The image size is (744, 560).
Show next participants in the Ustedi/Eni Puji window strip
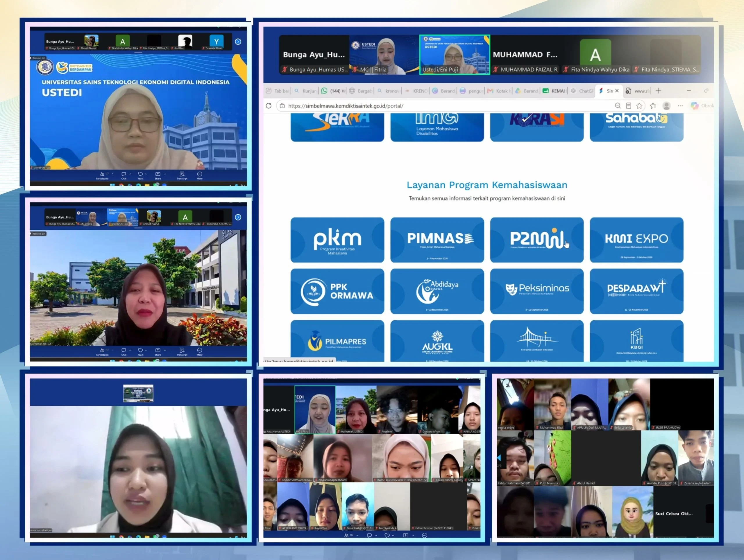pyautogui.click(x=238, y=42)
